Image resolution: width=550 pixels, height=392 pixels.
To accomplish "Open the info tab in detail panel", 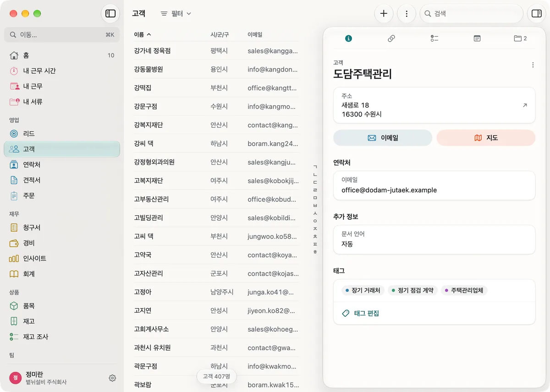I will [348, 38].
